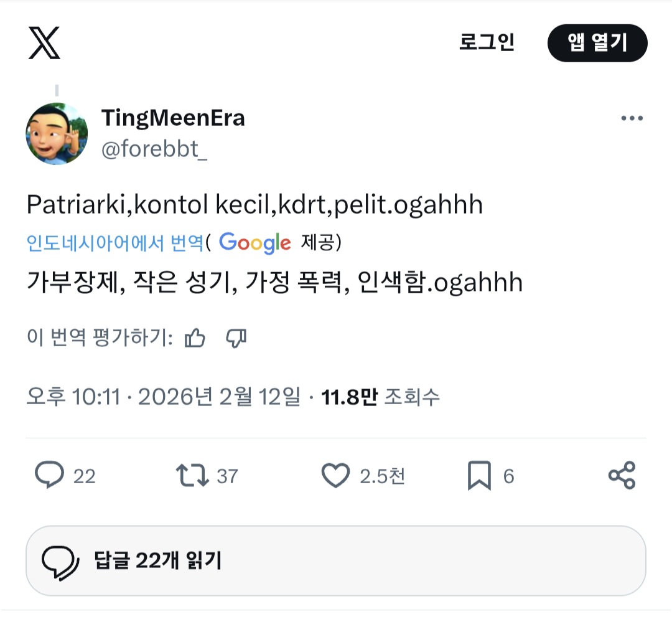Rate the translation with the thumbs up icon

pyautogui.click(x=195, y=337)
